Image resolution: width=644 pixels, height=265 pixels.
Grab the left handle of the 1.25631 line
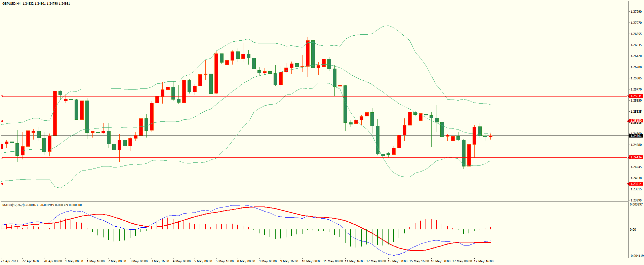(x=2, y=97)
